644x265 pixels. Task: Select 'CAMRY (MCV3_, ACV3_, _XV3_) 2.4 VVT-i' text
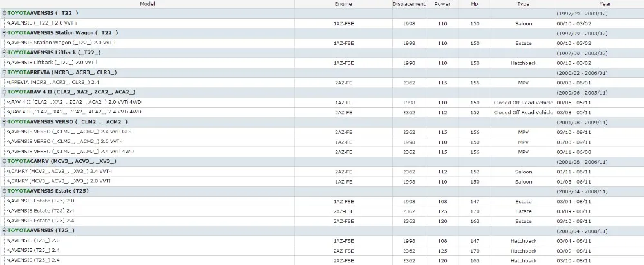[x=62, y=171]
